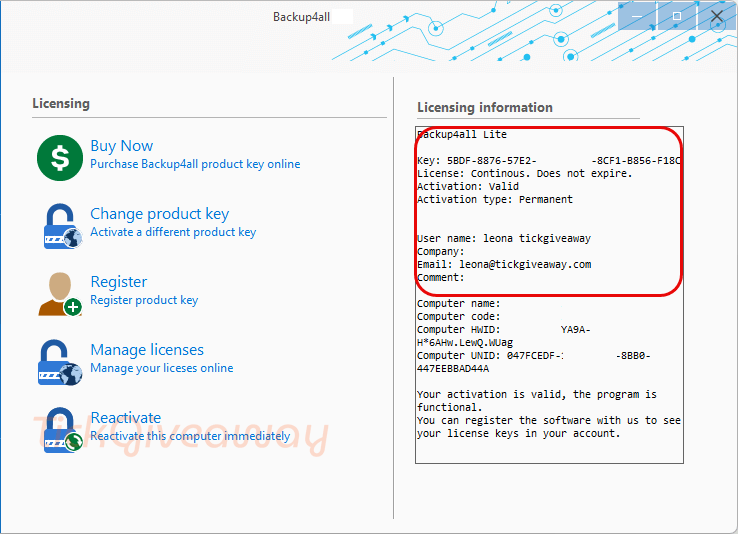Click Purchase Backup4all product key online
Screen dimensions: 738x534
coord(195,164)
